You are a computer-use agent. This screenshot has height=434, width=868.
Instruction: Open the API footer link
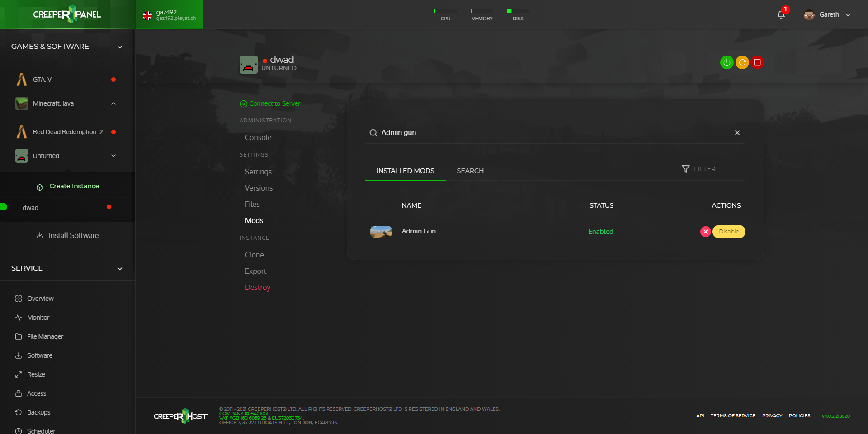pos(700,416)
